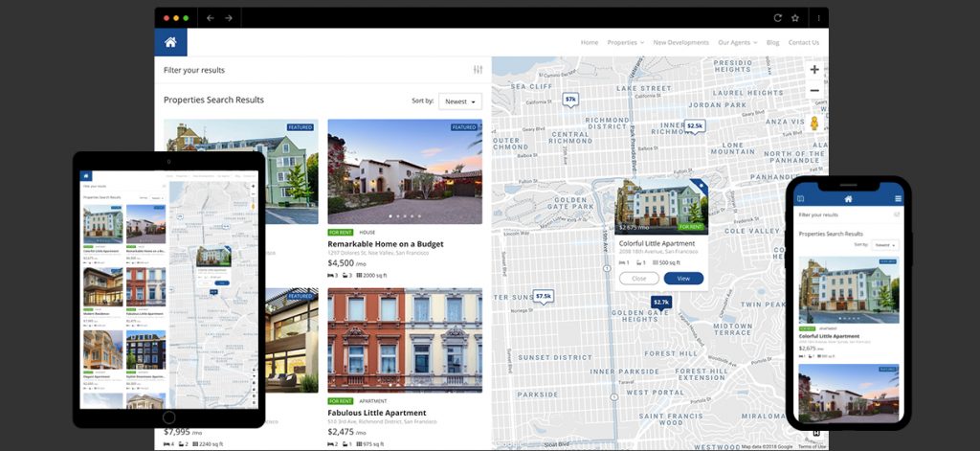Open the Blog navigation link
The width and height of the screenshot is (980, 451).
[x=772, y=42]
